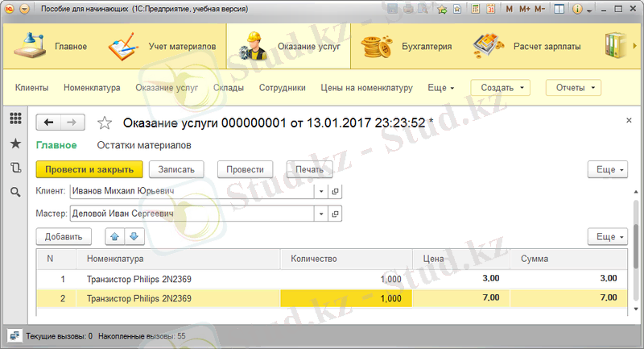This screenshot has height=349, width=644.
Task: Open Цены на номенклатуру command
Action: (x=366, y=88)
